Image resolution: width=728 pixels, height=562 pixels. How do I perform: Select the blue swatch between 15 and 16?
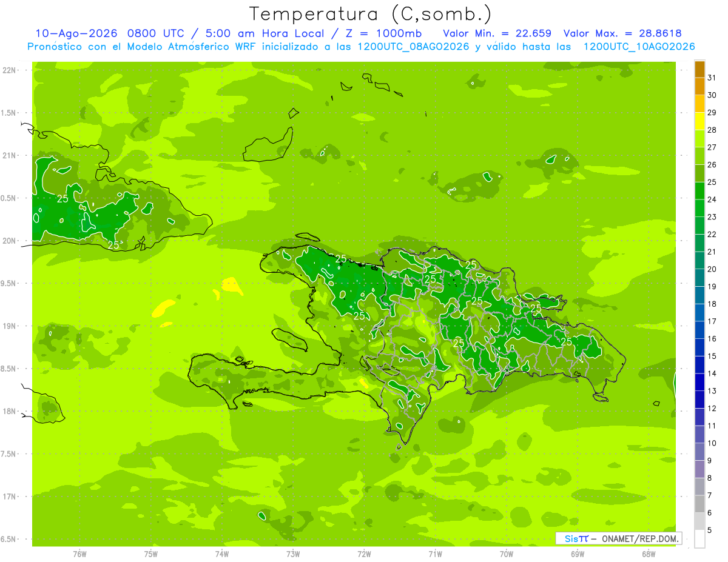tap(699, 348)
